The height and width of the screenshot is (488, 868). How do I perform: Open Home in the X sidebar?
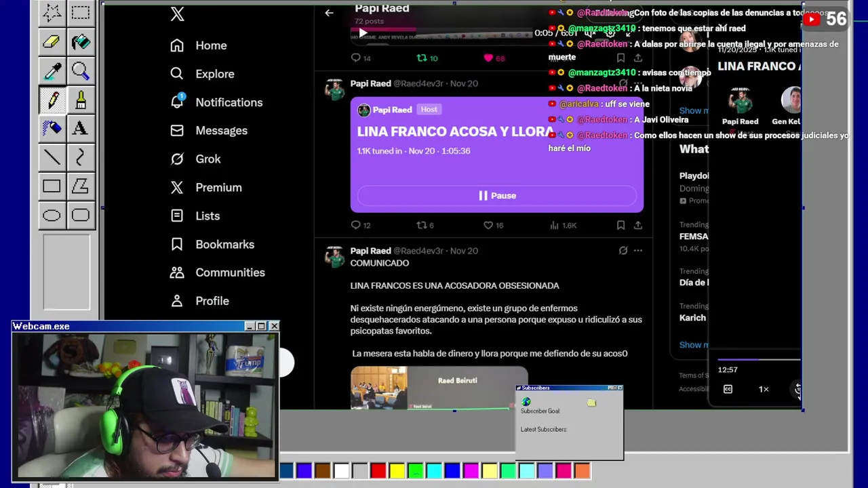pos(198,45)
